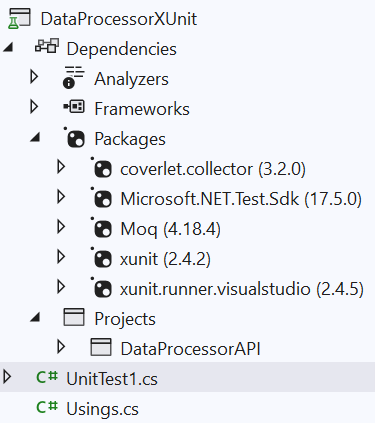Screen dimensions: 375x423
Task: Click the Moq package icon
Action: click(x=101, y=228)
